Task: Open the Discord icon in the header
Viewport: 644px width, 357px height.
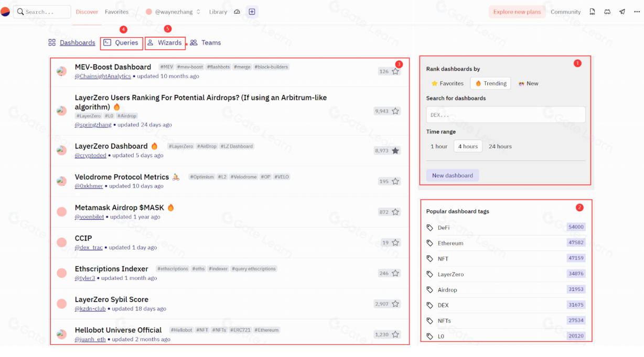Action: [x=607, y=12]
